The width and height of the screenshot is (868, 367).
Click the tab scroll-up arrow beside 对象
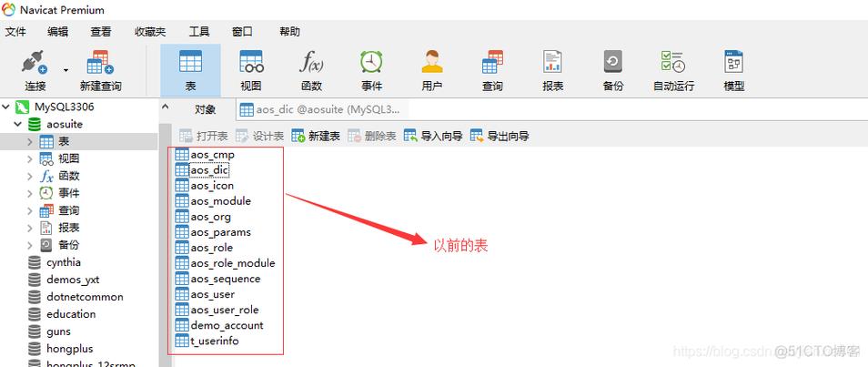(x=165, y=107)
